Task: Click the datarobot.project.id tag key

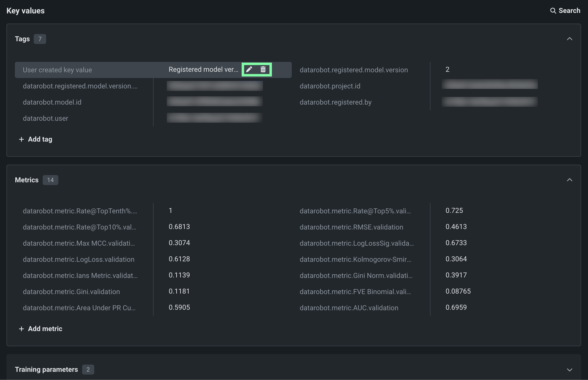Action: click(x=330, y=86)
